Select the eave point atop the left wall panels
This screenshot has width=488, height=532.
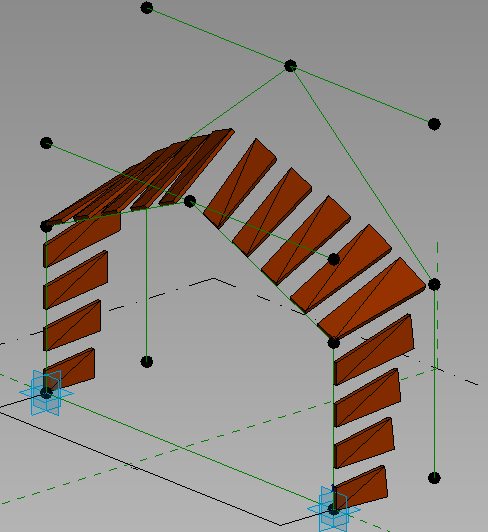click(46, 226)
